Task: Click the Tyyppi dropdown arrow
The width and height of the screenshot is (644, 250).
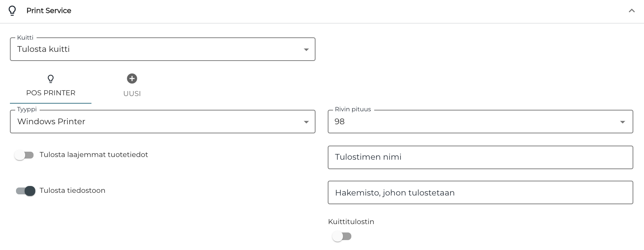Action: (306, 122)
